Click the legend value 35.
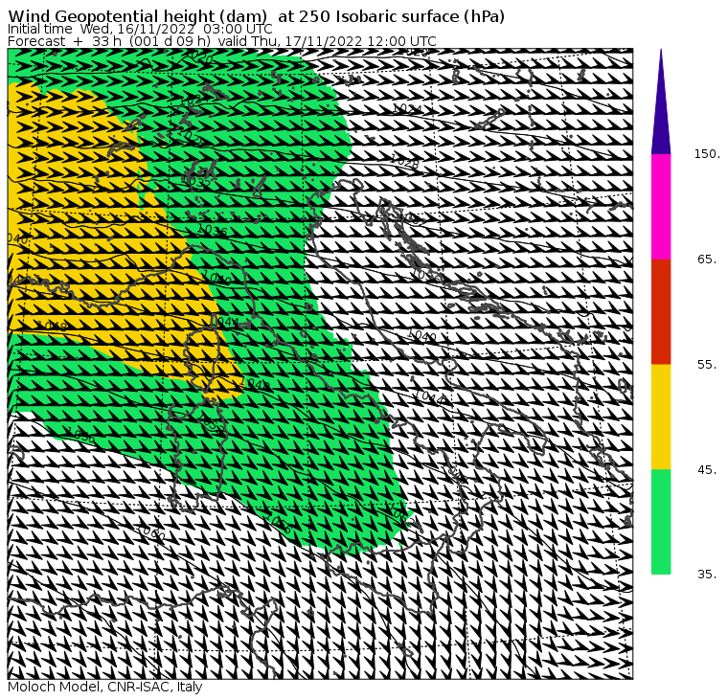The height and width of the screenshot is (700, 728). coord(707,575)
